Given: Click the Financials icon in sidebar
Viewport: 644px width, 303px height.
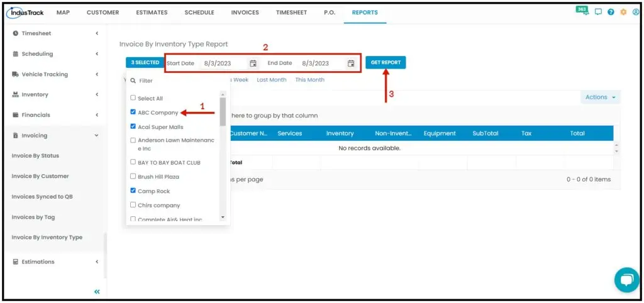Looking at the screenshot, I should [16, 115].
